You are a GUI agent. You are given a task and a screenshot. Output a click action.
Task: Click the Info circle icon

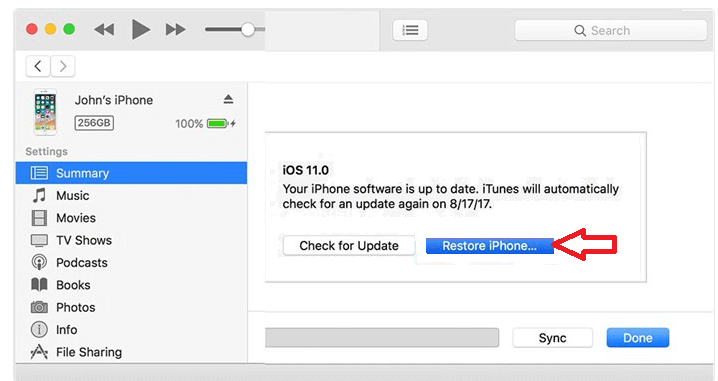pyautogui.click(x=39, y=330)
